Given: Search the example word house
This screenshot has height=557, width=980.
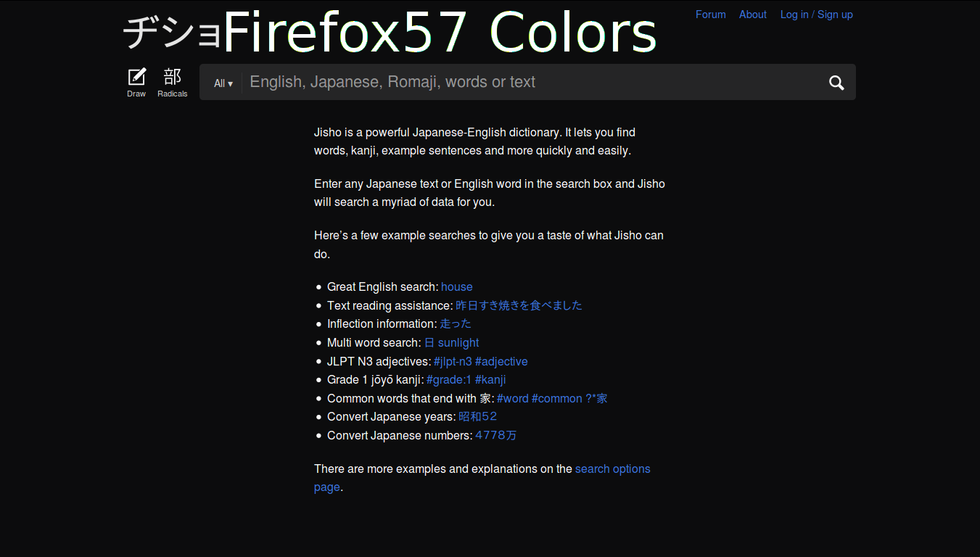Looking at the screenshot, I should (x=457, y=287).
